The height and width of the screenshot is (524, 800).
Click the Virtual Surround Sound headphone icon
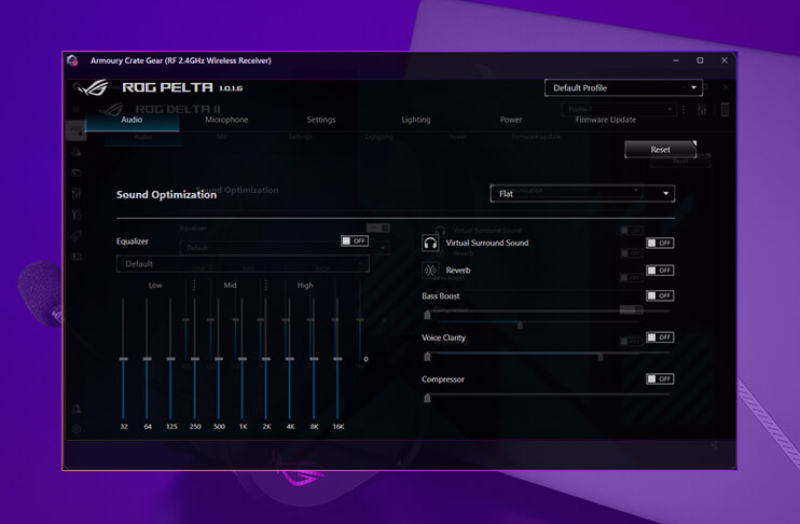pos(431,243)
